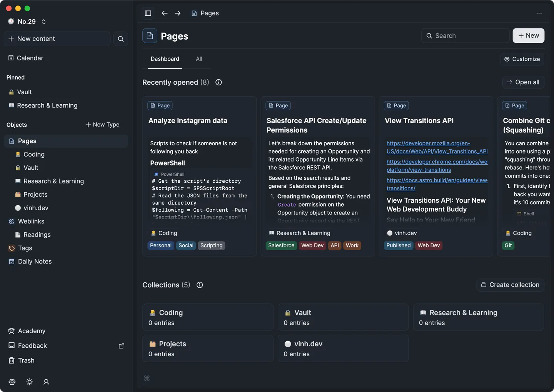Select Pages object type in sidebar
Screen dimensions: 554x392
coord(66,141)
